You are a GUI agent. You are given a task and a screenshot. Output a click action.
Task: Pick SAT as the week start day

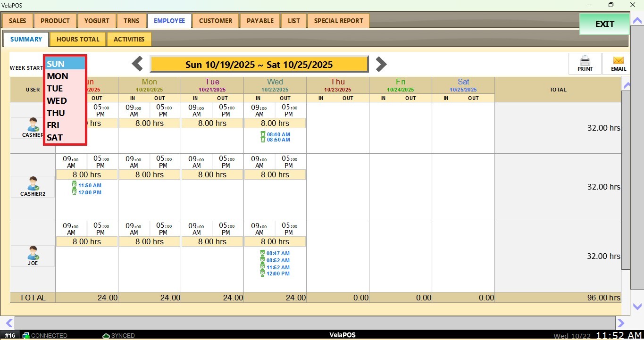(x=55, y=138)
